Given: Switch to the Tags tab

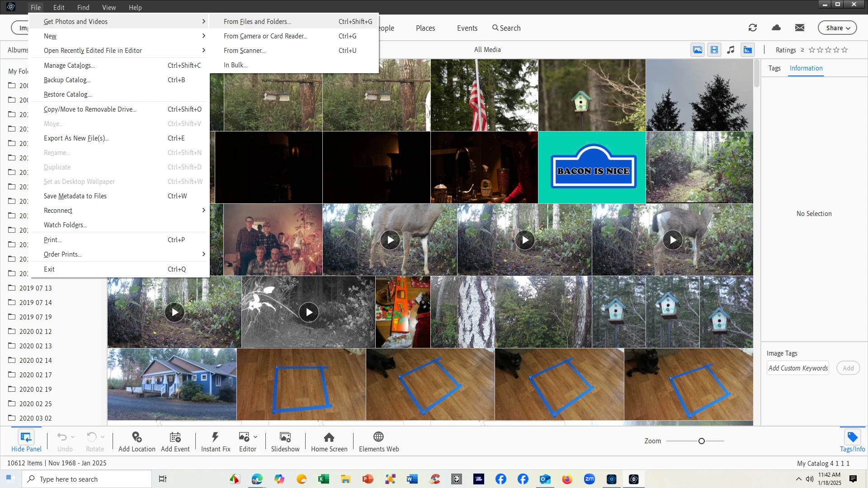Looking at the screenshot, I should coord(774,68).
